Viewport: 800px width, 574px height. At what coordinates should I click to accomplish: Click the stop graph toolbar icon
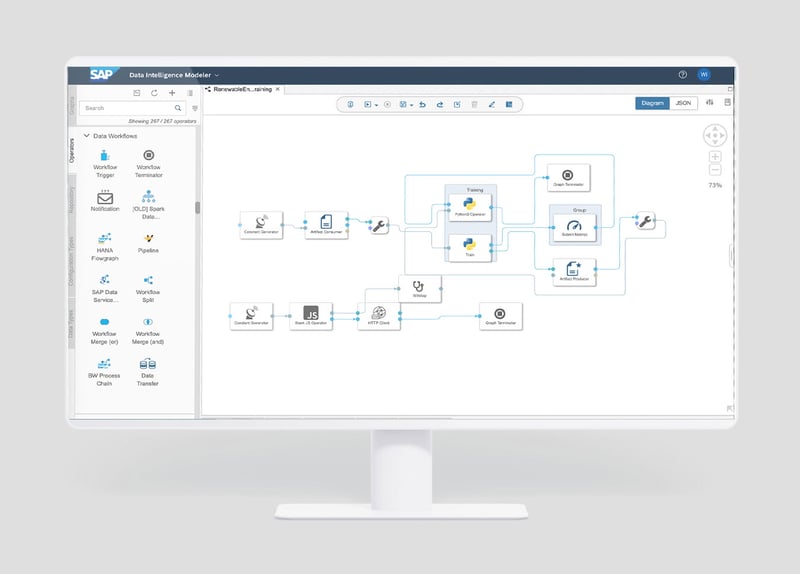point(388,104)
